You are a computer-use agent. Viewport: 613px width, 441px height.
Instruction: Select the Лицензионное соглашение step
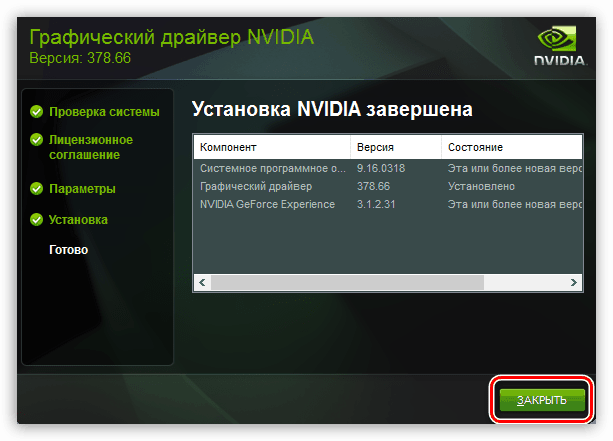91,147
